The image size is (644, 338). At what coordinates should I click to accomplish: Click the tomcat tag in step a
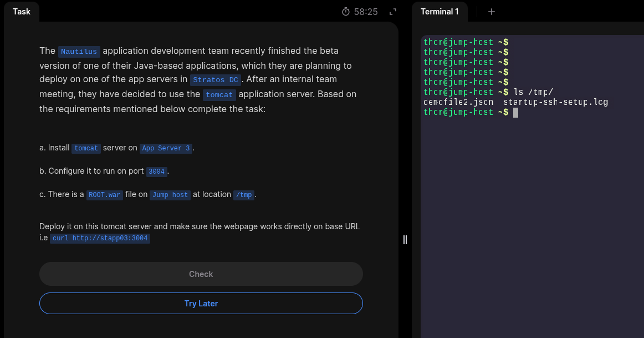86,148
